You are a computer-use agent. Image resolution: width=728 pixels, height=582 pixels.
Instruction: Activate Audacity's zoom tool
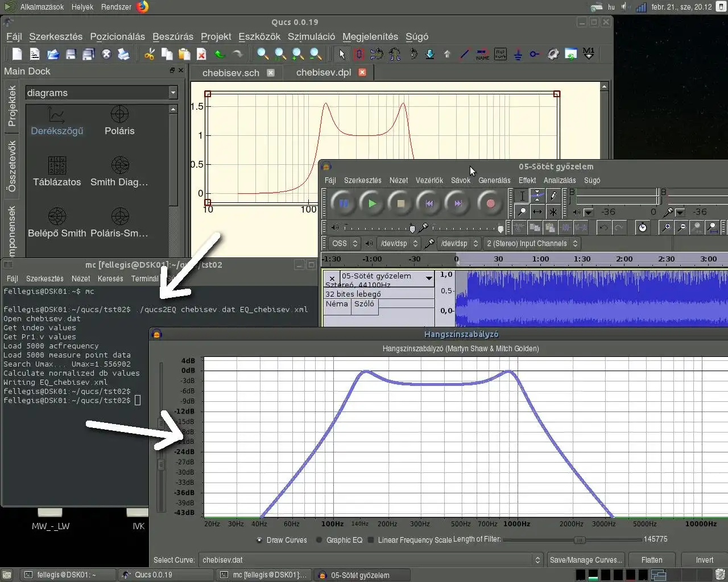click(523, 210)
